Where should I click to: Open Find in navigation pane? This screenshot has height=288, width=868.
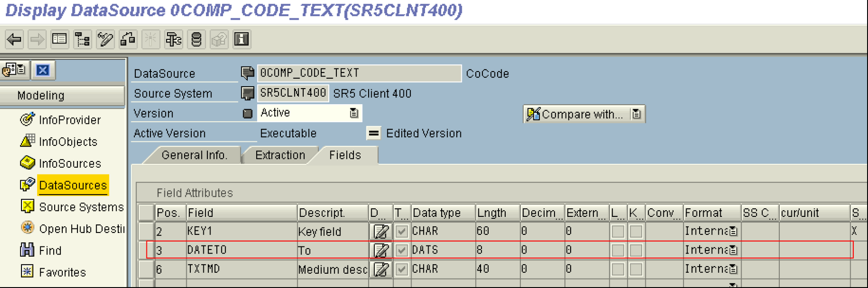tap(50, 250)
